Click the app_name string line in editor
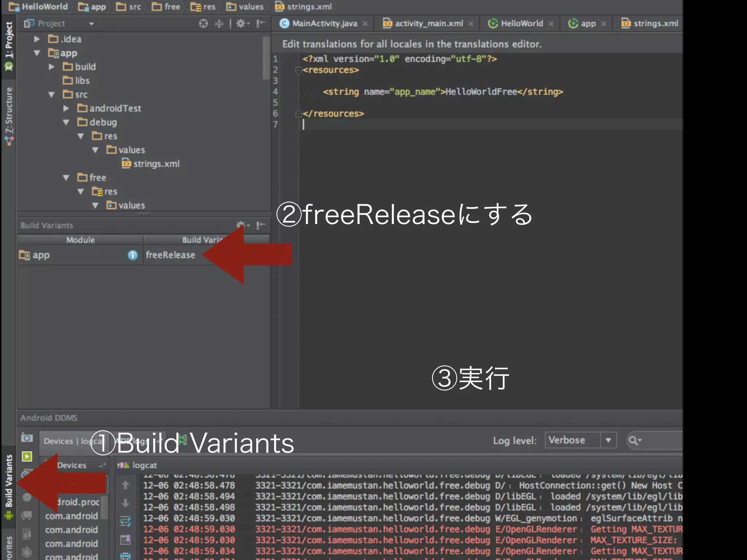The image size is (747, 560). point(443,92)
